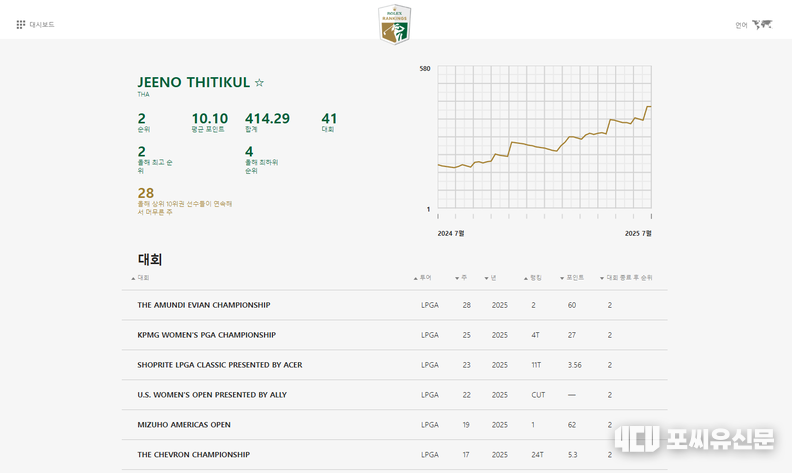This screenshot has width=792, height=473.
Task: Click points 27 in KPMG row
Action: [572, 335]
